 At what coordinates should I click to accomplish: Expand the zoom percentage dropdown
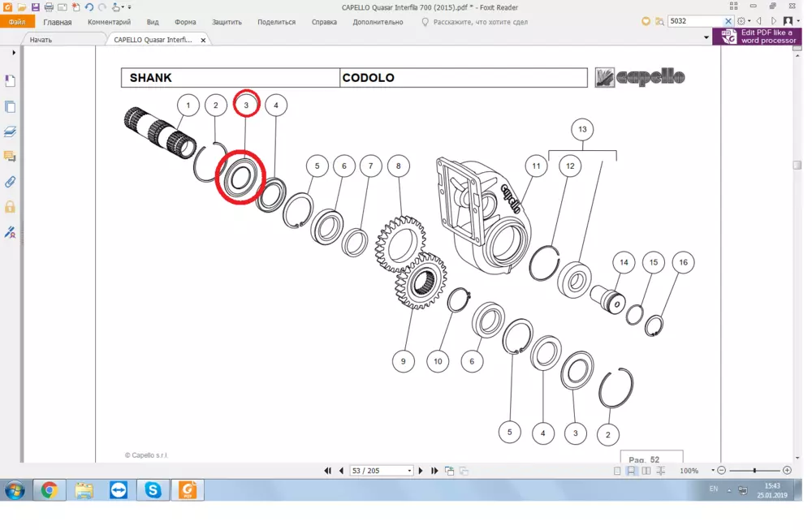[x=713, y=471]
